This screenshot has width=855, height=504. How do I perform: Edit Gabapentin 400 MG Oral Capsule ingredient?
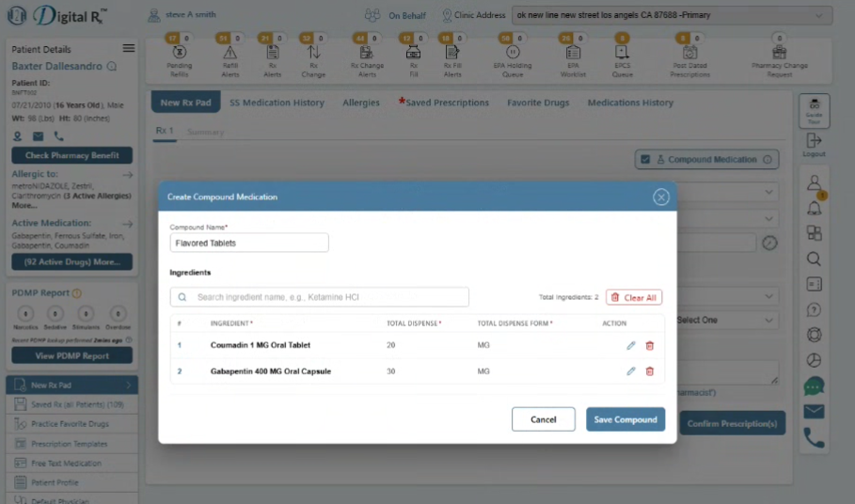(631, 371)
